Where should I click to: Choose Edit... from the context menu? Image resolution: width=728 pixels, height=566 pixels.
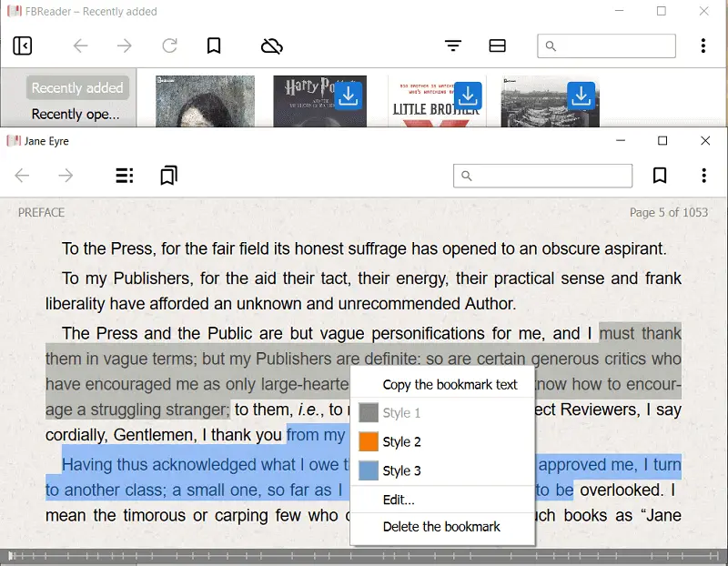pos(399,500)
